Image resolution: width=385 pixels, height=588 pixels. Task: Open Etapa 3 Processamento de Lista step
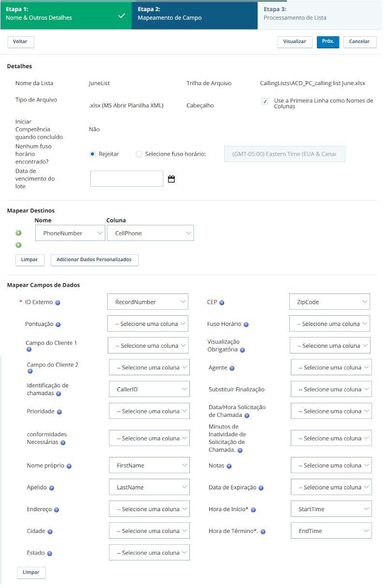click(320, 15)
